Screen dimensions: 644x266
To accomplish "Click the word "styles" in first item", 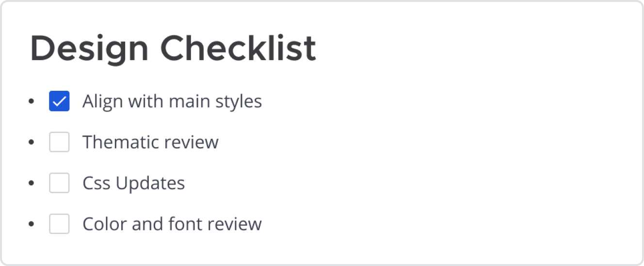I will coord(241,101).
